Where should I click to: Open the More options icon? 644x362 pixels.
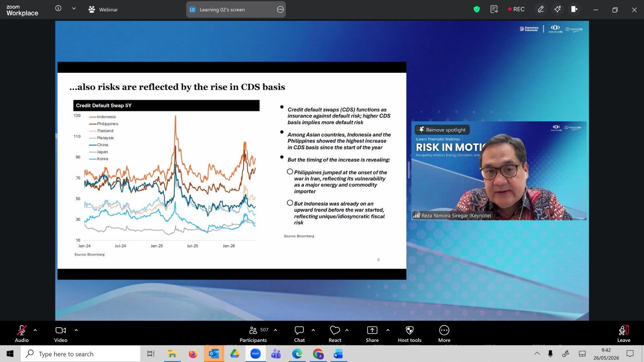(444, 330)
